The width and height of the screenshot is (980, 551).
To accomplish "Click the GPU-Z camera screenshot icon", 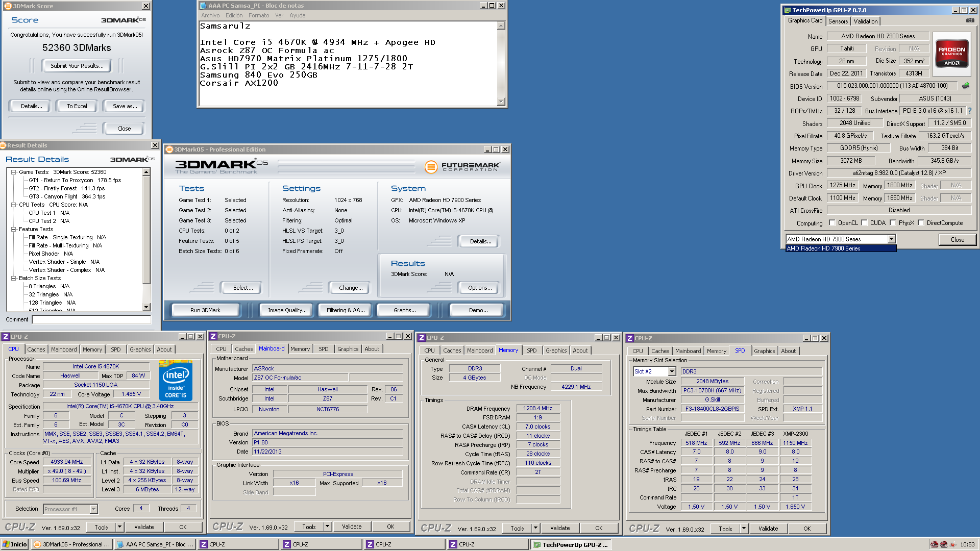I will pyautogui.click(x=970, y=20).
